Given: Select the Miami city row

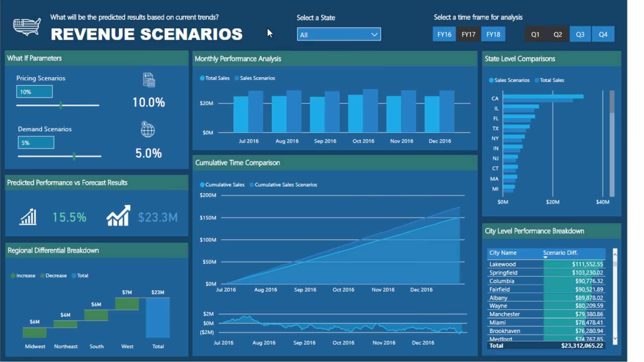Looking at the screenshot, I should (546, 322).
